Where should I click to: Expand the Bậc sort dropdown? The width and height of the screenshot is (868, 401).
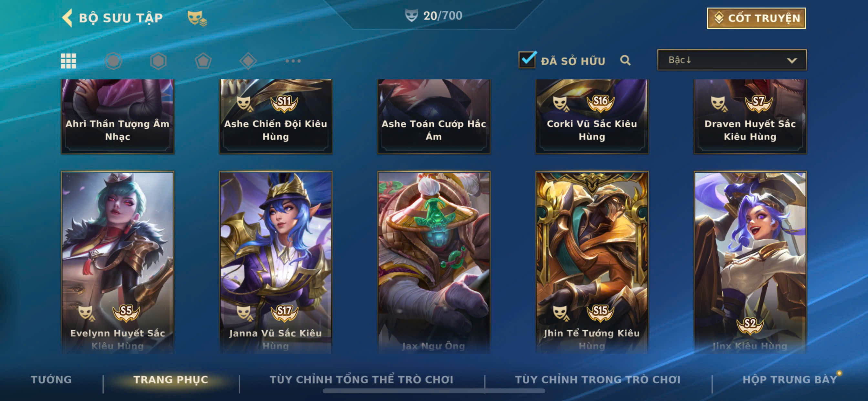tap(732, 60)
